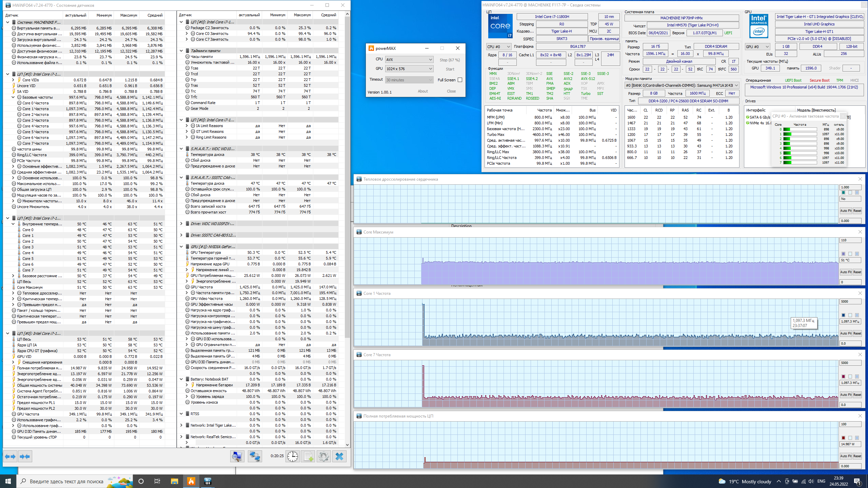Screen dimensions: 868x488
Task: Open the Windows Start menu
Action: coord(8,481)
